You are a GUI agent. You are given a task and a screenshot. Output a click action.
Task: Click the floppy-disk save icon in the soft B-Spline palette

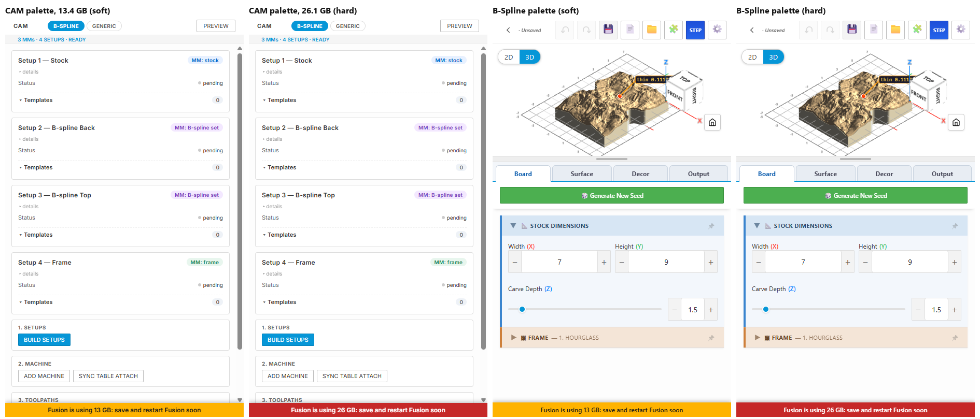point(608,30)
